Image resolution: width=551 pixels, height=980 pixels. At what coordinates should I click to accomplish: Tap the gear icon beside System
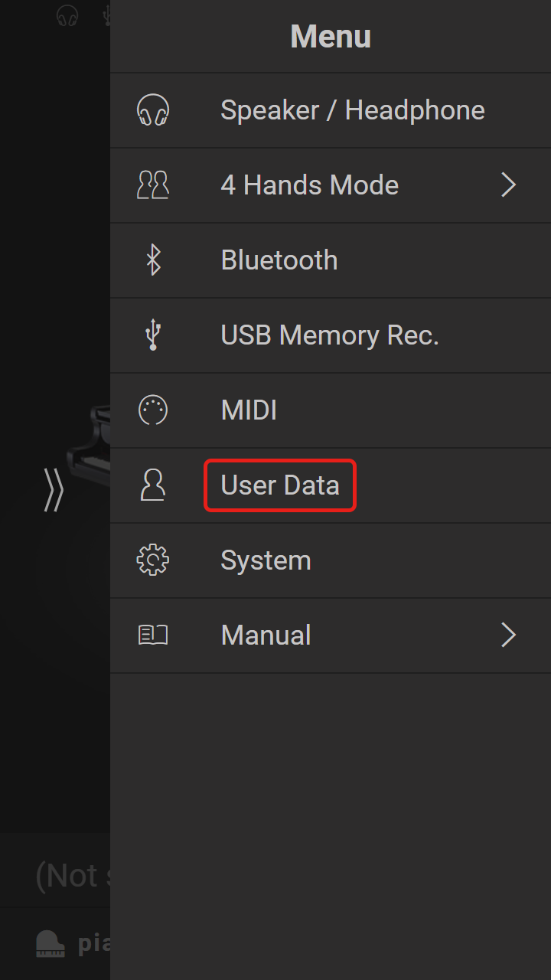(153, 560)
